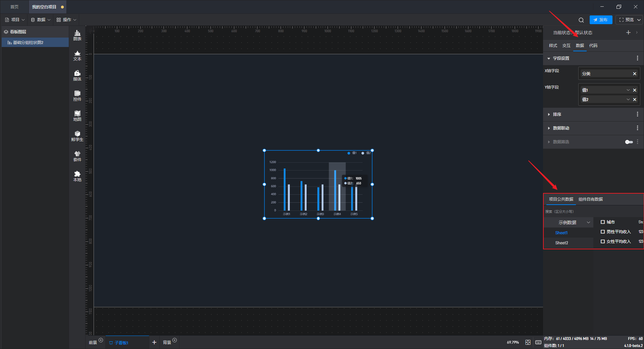Click the search magnifier icon in toolbar
The image size is (644, 349).
pos(581,20)
